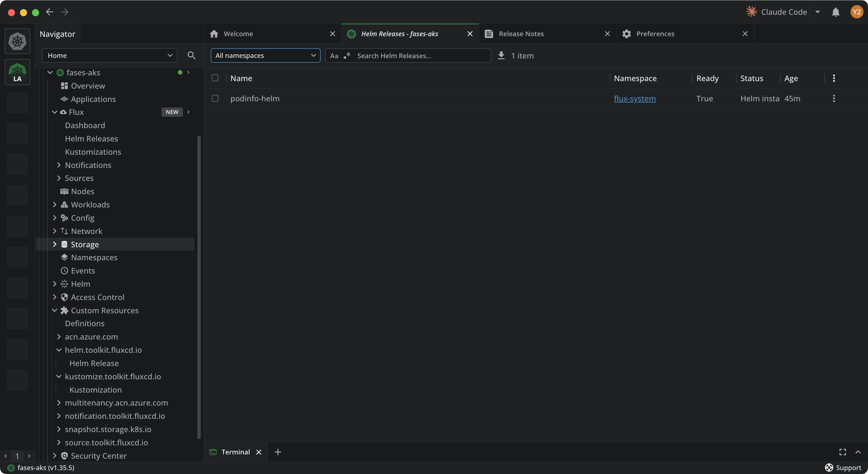
Task: Close the Preferences tab
Action: (x=745, y=34)
